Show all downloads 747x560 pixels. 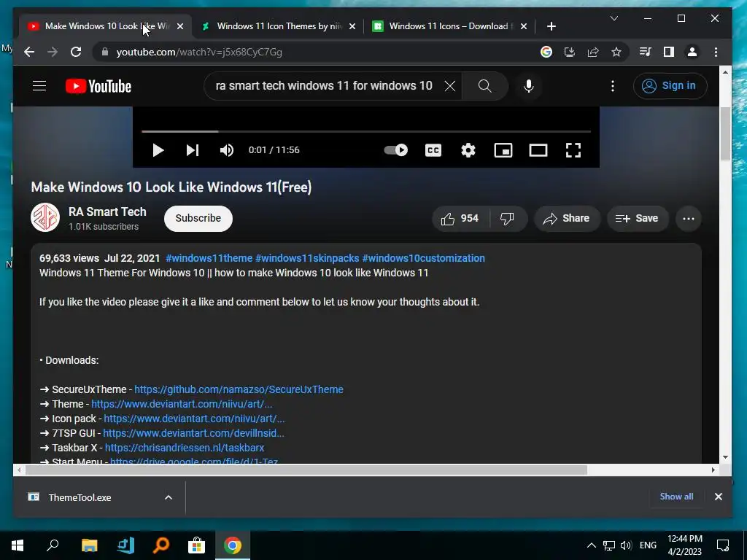pyautogui.click(x=676, y=496)
